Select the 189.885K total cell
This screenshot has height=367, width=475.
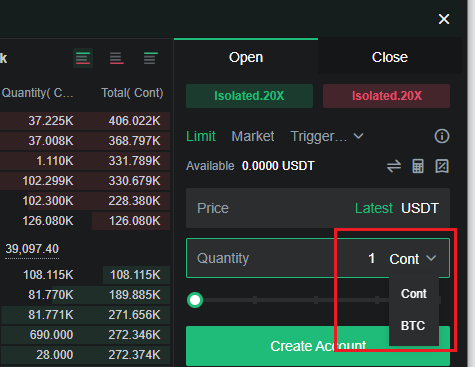click(x=135, y=295)
